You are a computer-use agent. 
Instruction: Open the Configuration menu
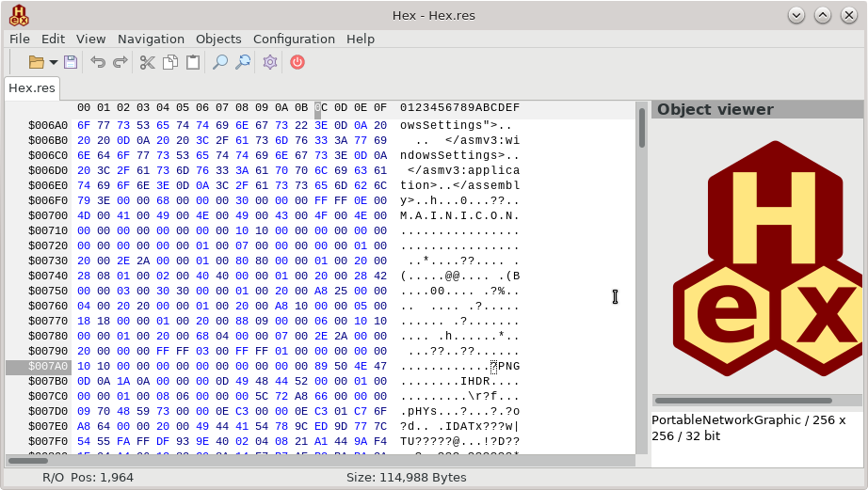click(294, 39)
